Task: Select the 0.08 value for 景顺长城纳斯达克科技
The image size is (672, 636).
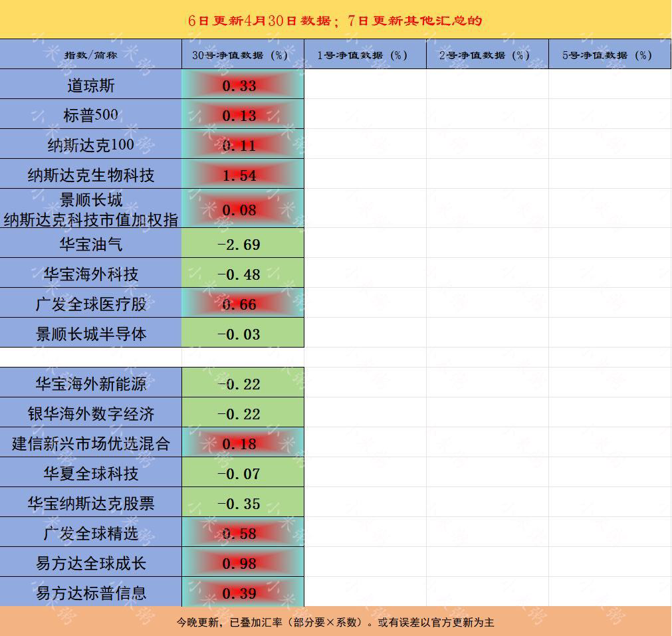Action: coord(243,209)
